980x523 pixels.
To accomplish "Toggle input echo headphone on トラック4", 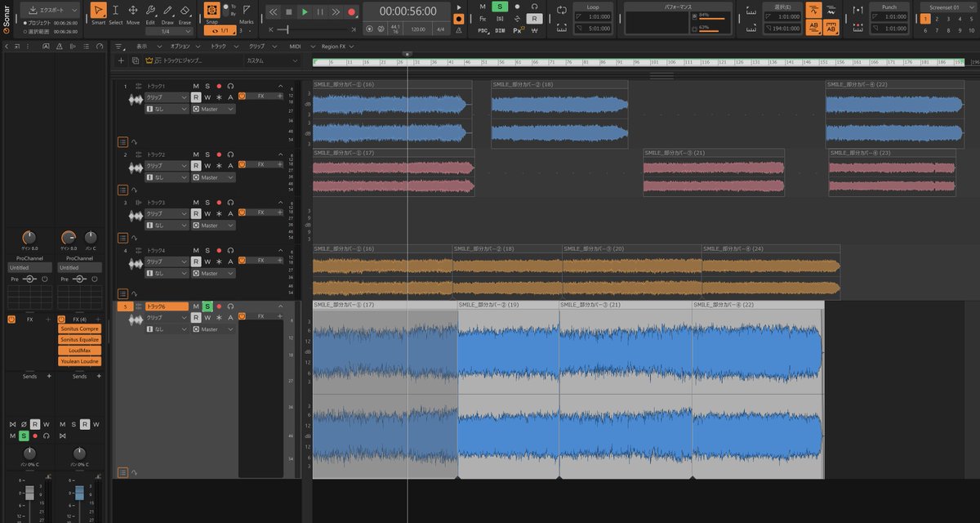I will pyautogui.click(x=231, y=250).
